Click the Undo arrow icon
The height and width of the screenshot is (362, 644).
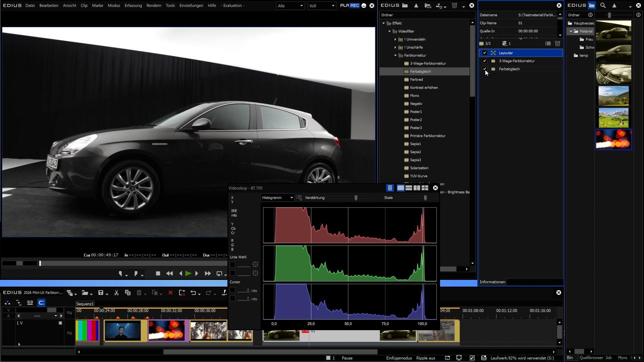click(x=193, y=293)
